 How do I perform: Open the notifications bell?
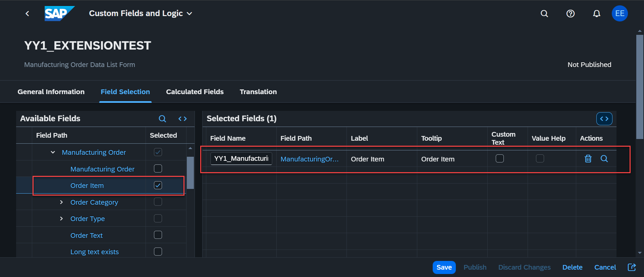pos(597,13)
